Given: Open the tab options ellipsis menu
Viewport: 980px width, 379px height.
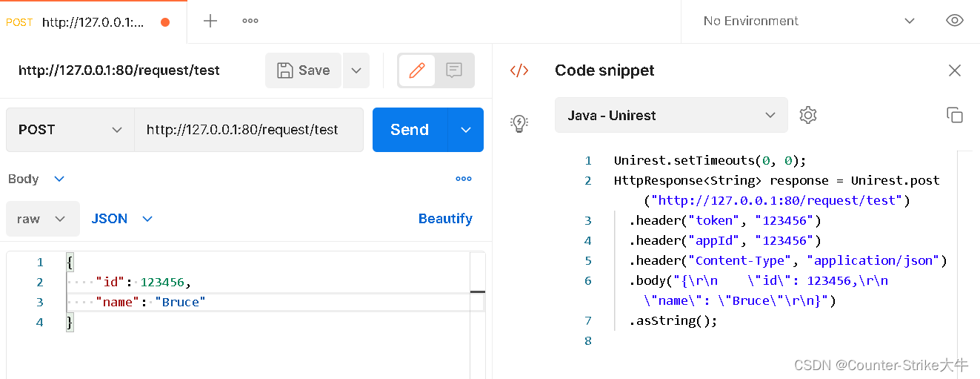Looking at the screenshot, I should (250, 21).
